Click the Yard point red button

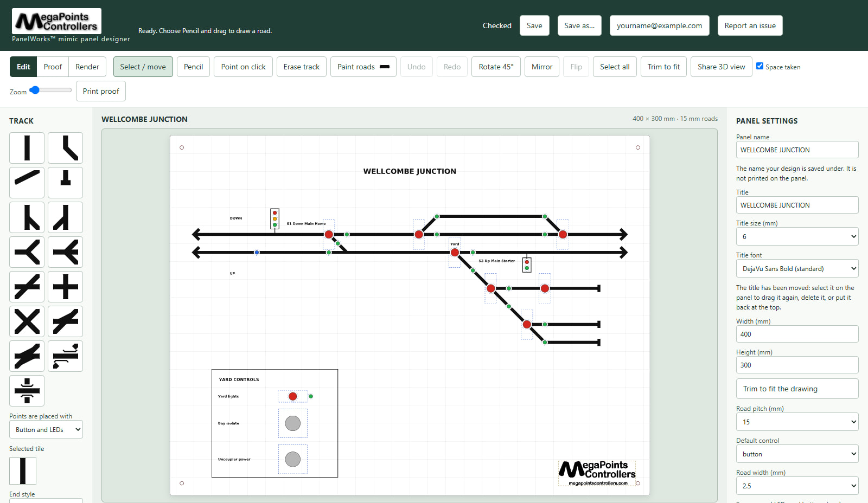[x=455, y=253]
